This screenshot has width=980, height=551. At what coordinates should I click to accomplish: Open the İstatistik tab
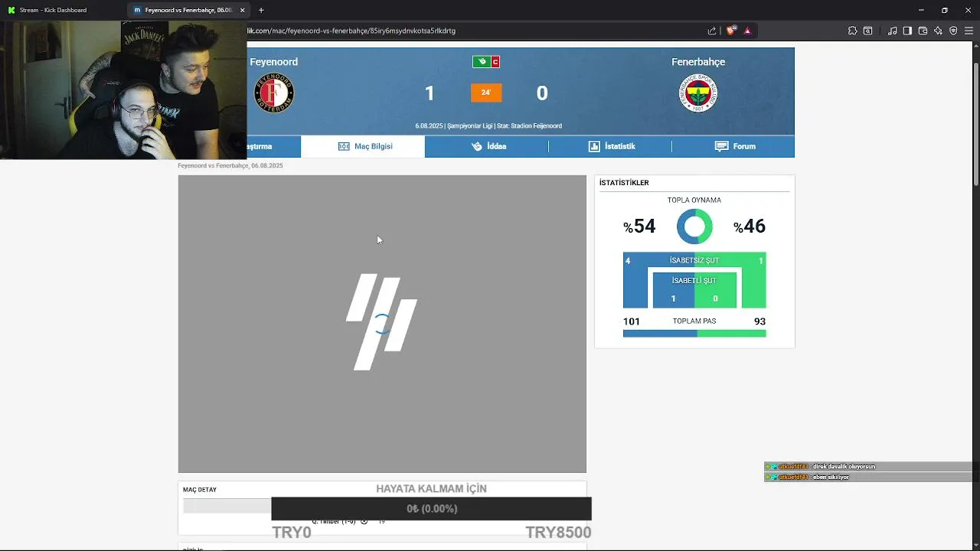coord(611,146)
